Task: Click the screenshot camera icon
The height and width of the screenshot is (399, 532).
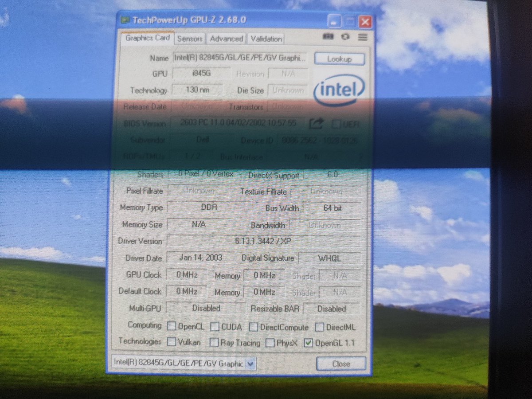Action: tap(328, 37)
